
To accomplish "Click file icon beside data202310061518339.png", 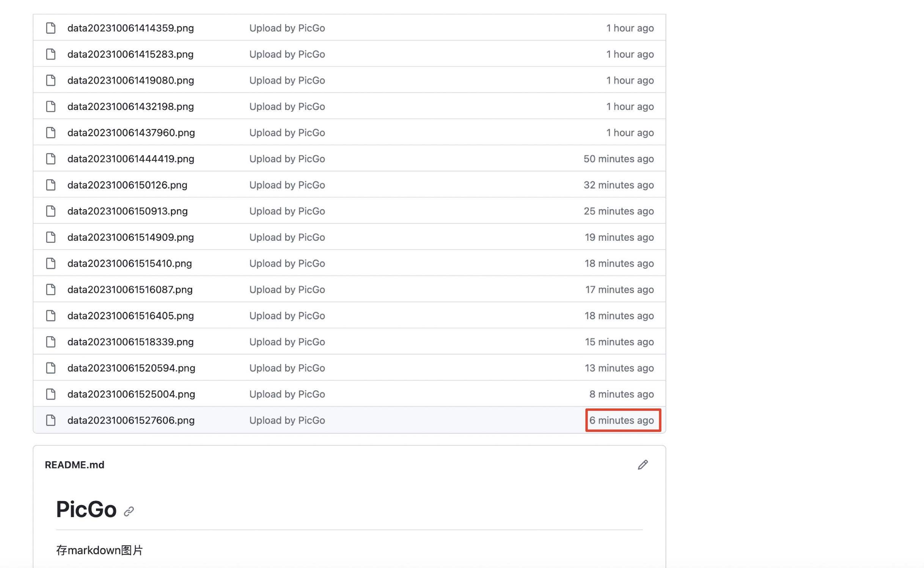I will (x=51, y=342).
